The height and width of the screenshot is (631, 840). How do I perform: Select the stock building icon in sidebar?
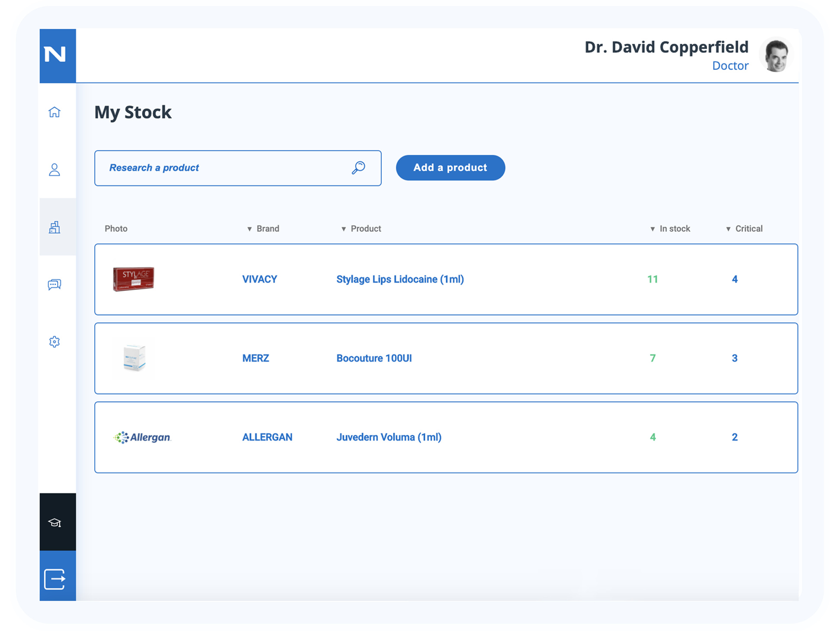tap(55, 227)
